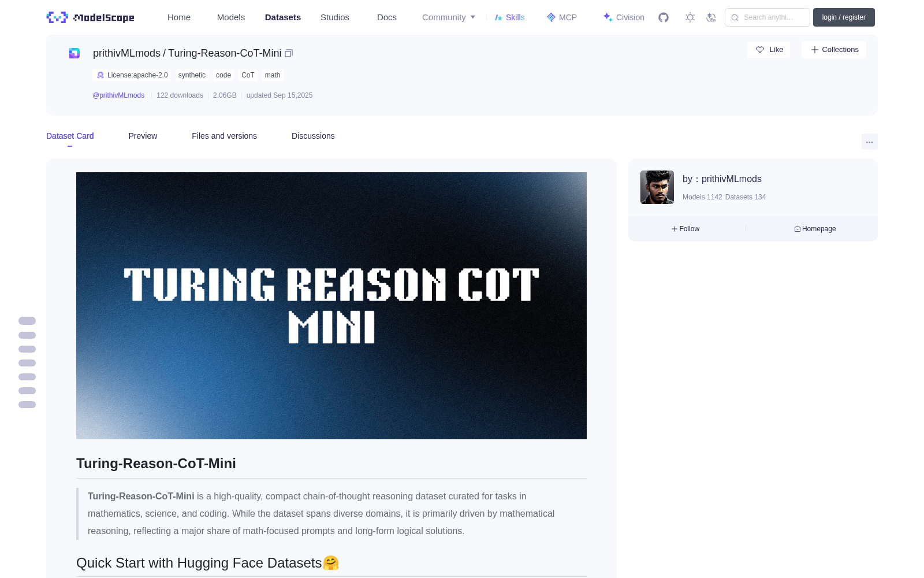
Task: Open the Datasets navigation item
Action: pos(283,17)
